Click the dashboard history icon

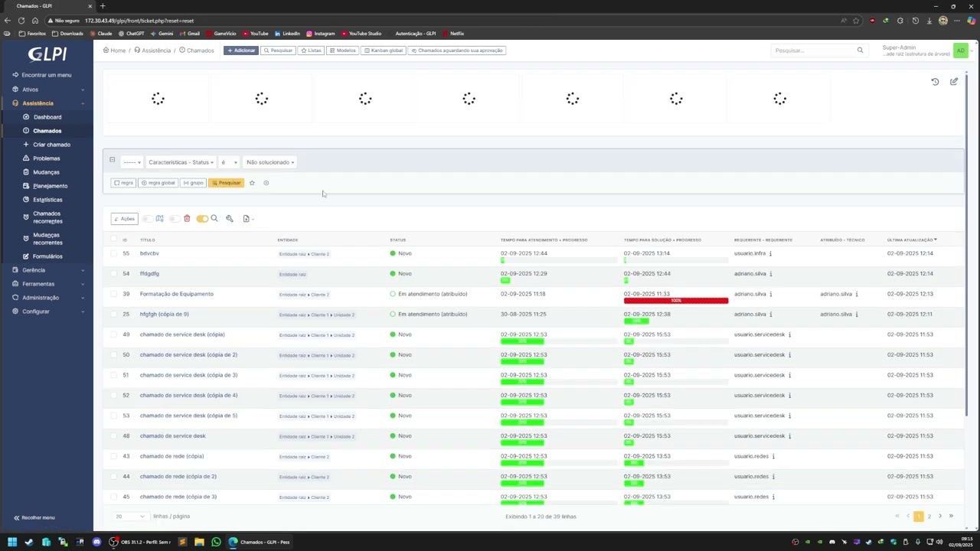pos(935,82)
